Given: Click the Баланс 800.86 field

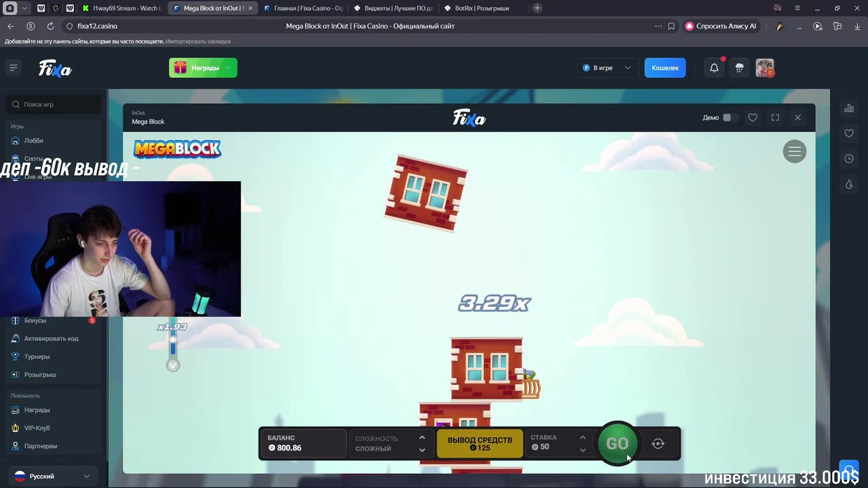Looking at the screenshot, I should tap(303, 443).
